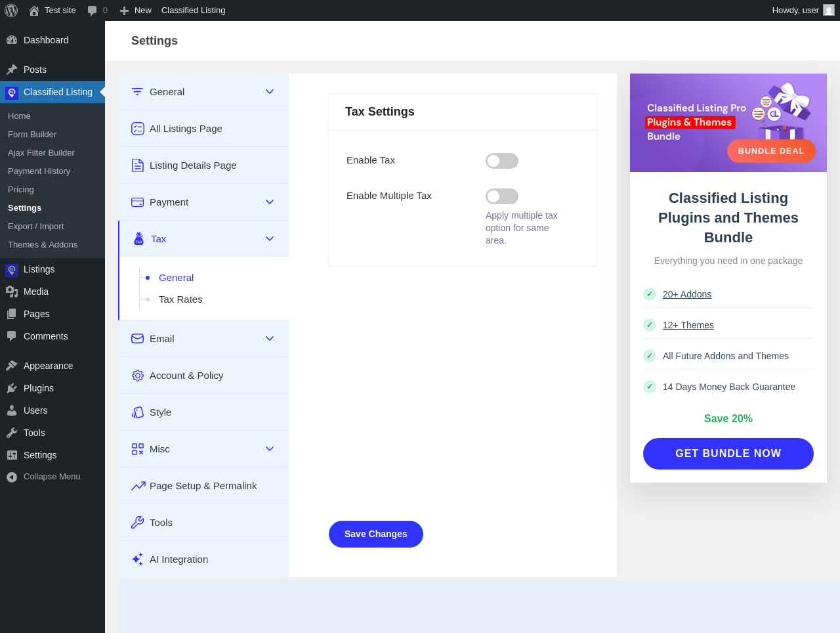Click the user avatar icon
The width and height of the screenshot is (840, 633).
click(829, 10)
